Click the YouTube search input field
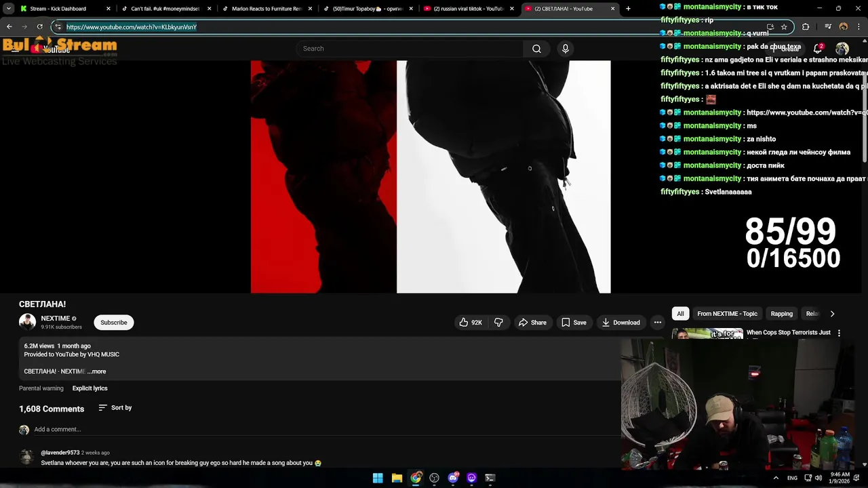The height and width of the screenshot is (488, 868). click(410, 49)
